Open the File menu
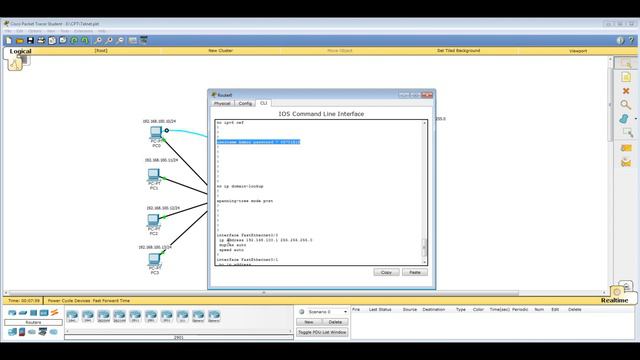This screenshot has height=360, width=640. pos(8,31)
